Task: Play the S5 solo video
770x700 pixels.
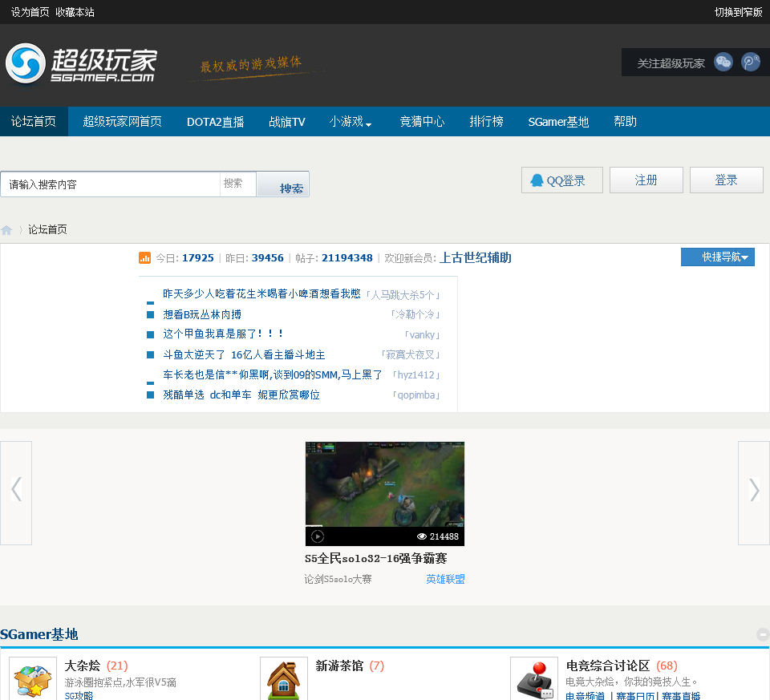Action: tap(318, 536)
